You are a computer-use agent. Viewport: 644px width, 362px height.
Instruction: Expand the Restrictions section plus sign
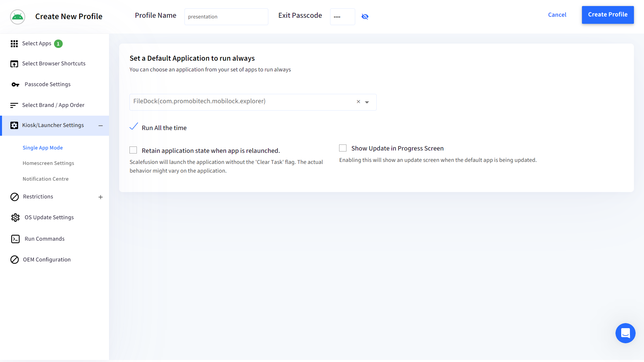pyautogui.click(x=100, y=197)
